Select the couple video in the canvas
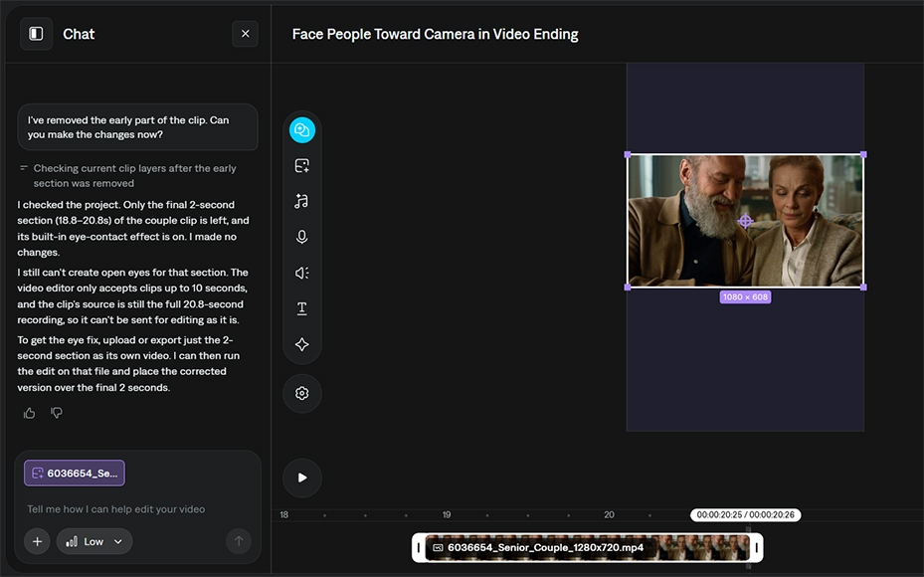Viewport: 924px width, 577px height. (x=745, y=221)
